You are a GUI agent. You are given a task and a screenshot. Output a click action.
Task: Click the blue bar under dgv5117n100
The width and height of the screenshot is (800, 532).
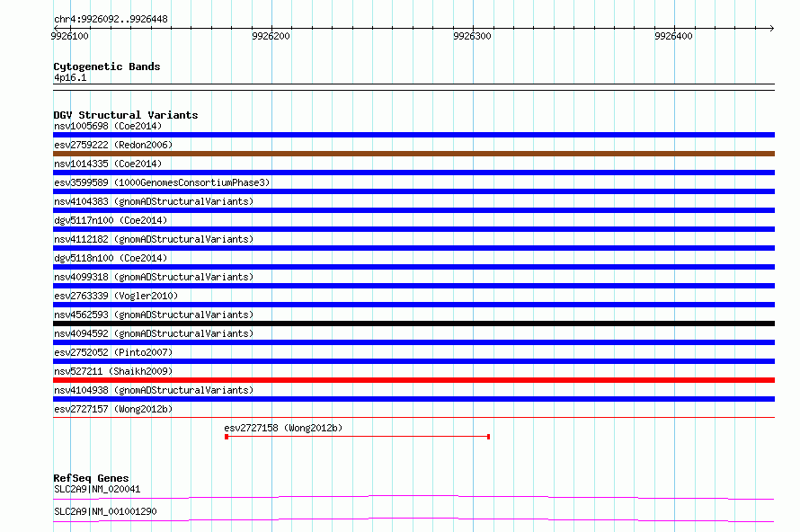[x=413, y=229]
